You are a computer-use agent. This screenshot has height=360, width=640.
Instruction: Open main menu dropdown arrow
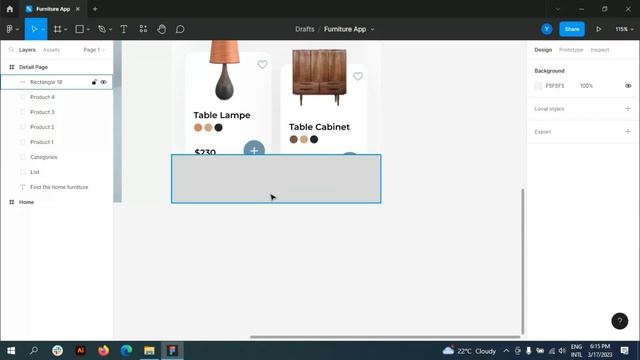coord(17,29)
